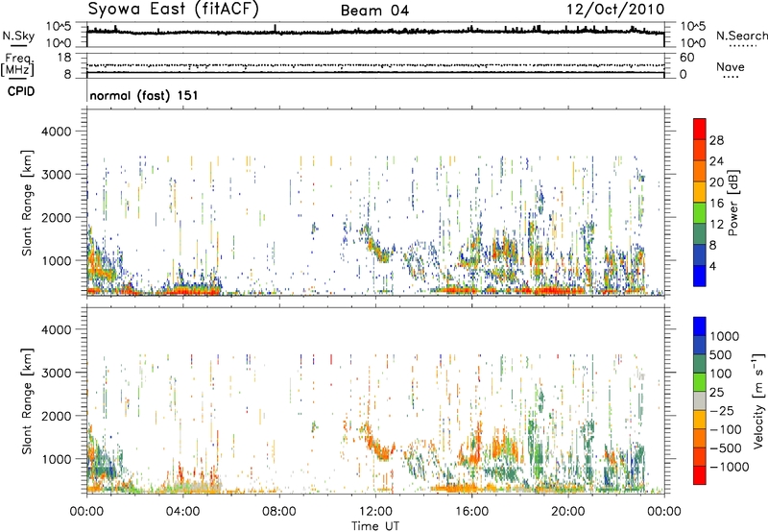Click the 'N.Sky' legend label
This screenshot has height=532, width=768.
pyautogui.click(x=18, y=36)
